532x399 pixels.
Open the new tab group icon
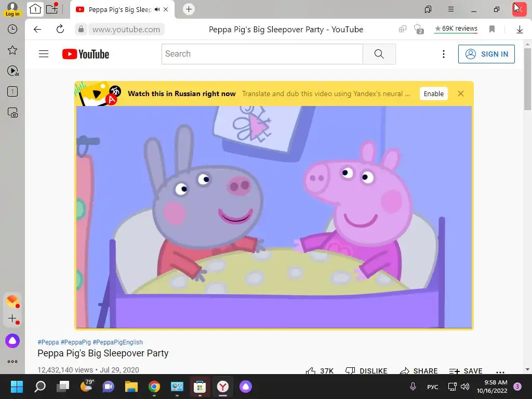(52, 9)
